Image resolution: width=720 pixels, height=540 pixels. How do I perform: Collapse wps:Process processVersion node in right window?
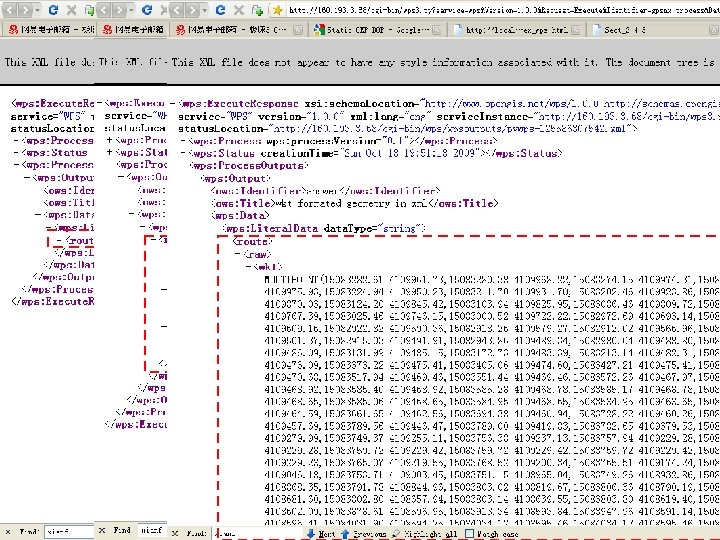point(183,141)
